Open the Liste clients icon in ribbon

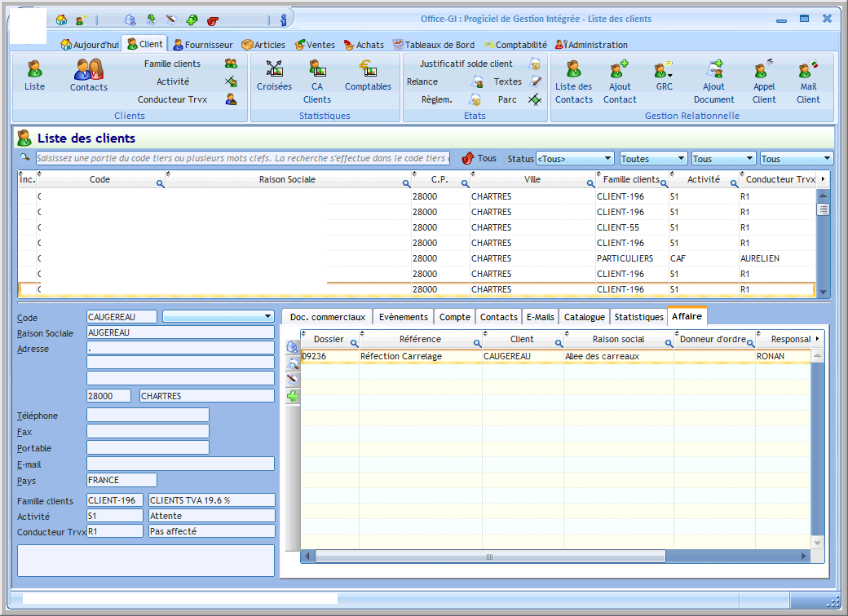coord(34,69)
